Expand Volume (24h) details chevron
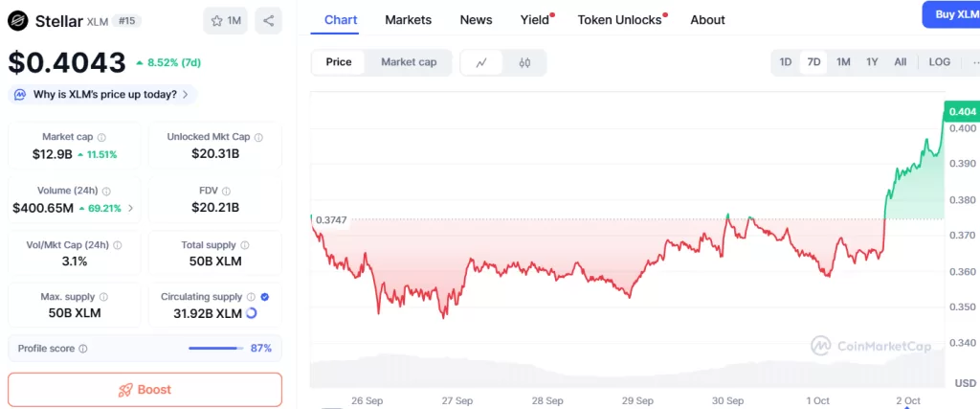Image resolution: width=980 pixels, height=409 pixels. (131, 208)
